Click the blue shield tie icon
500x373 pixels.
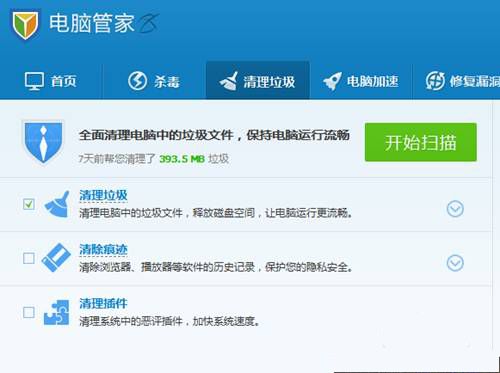tap(43, 142)
